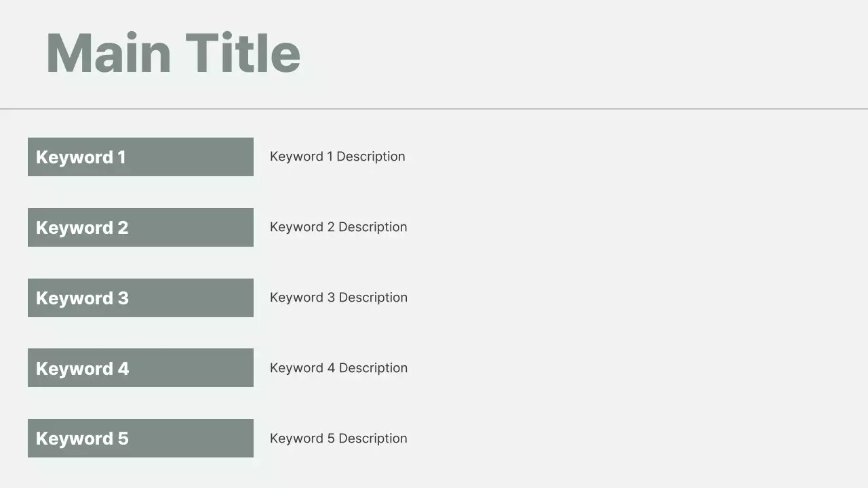Click the Keyword 1 Description text
This screenshot has height=488, width=868.
click(337, 157)
